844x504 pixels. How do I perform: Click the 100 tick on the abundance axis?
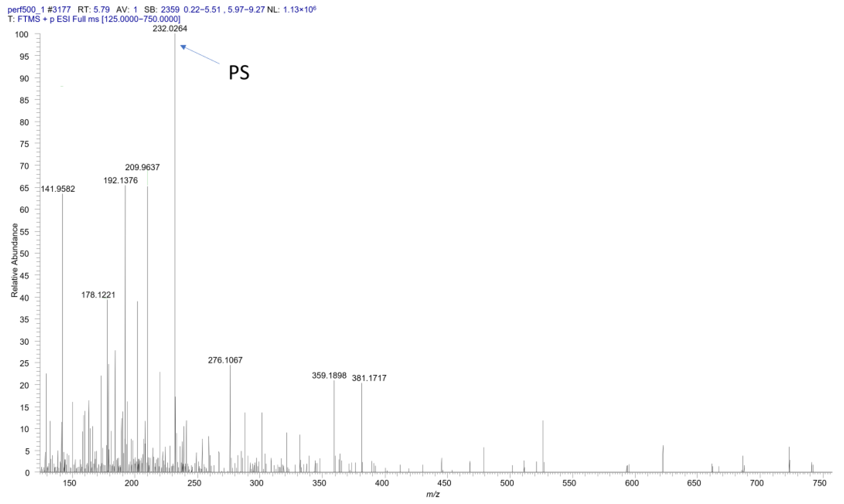[22, 34]
